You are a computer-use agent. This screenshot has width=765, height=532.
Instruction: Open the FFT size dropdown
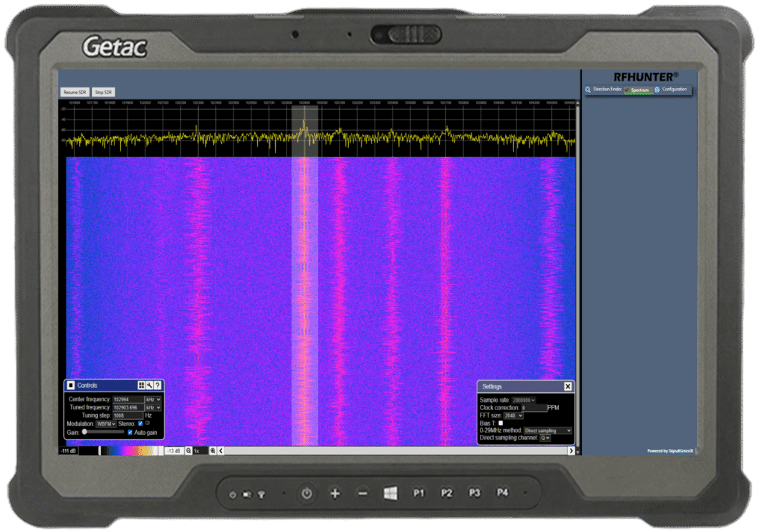(x=513, y=415)
